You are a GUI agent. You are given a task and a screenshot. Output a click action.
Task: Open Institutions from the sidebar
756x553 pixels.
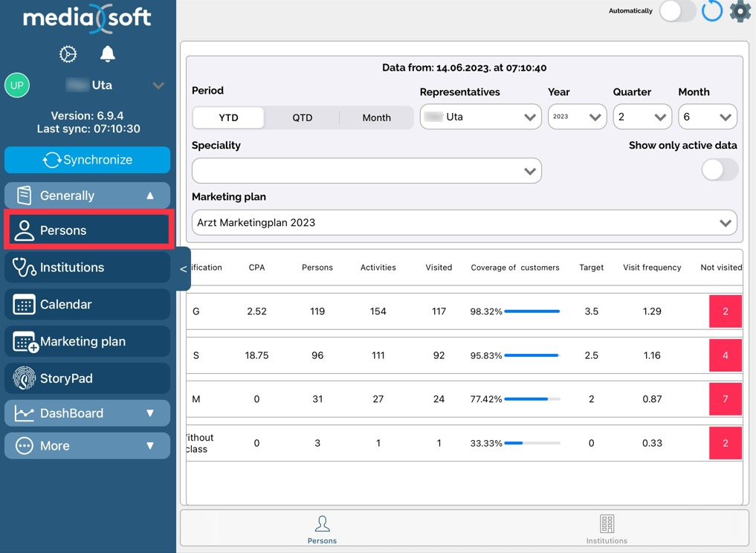click(x=87, y=268)
